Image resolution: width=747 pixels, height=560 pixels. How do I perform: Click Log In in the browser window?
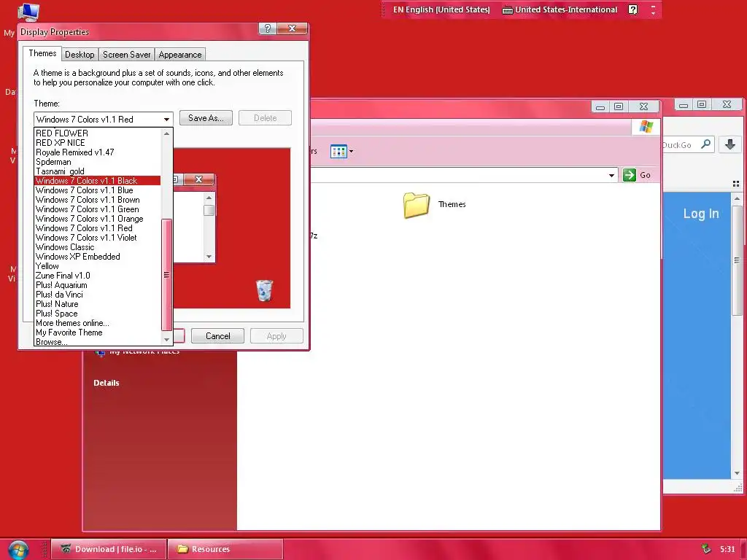point(701,214)
